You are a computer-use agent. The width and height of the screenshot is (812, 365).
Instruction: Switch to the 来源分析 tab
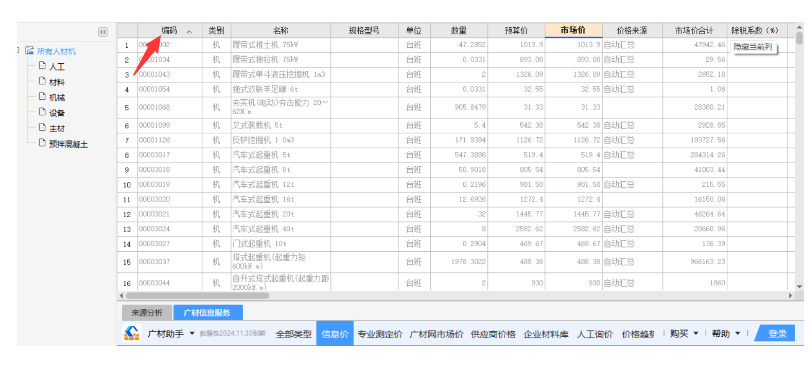(x=147, y=313)
